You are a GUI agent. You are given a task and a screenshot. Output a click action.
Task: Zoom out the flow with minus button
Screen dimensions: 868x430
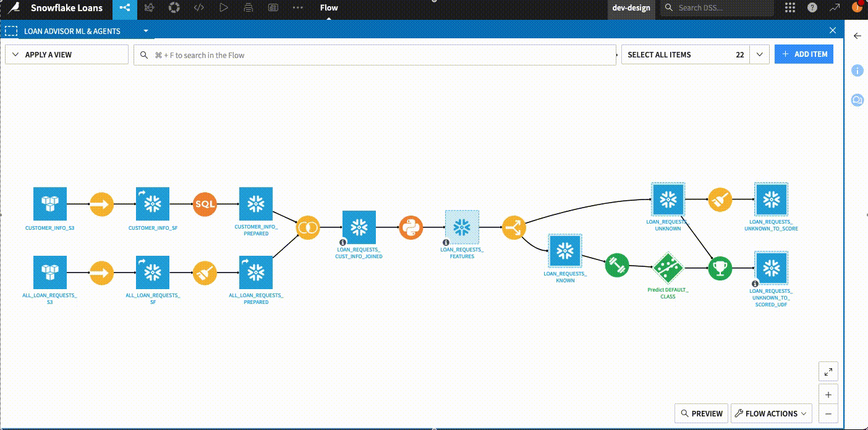pos(828,414)
